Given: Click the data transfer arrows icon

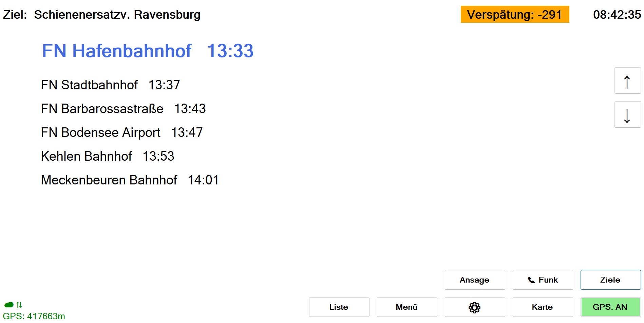Looking at the screenshot, I should (x=19, y=305).
